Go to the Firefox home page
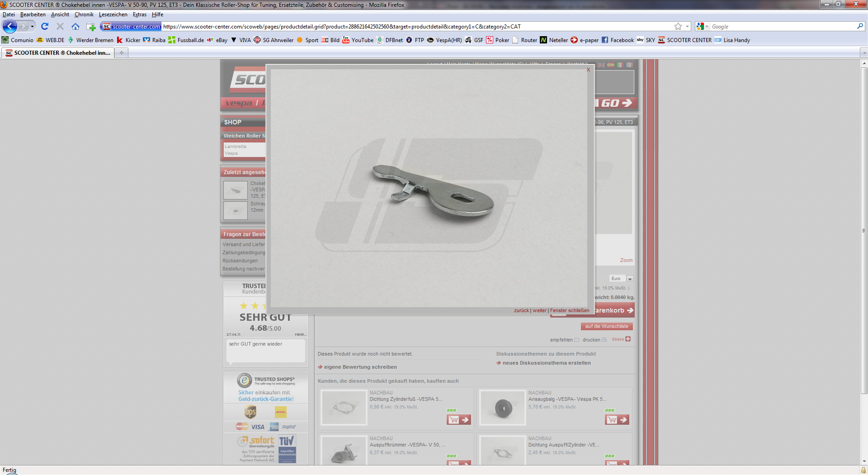This screenshot has height=475, width=868. pos(75,26)
